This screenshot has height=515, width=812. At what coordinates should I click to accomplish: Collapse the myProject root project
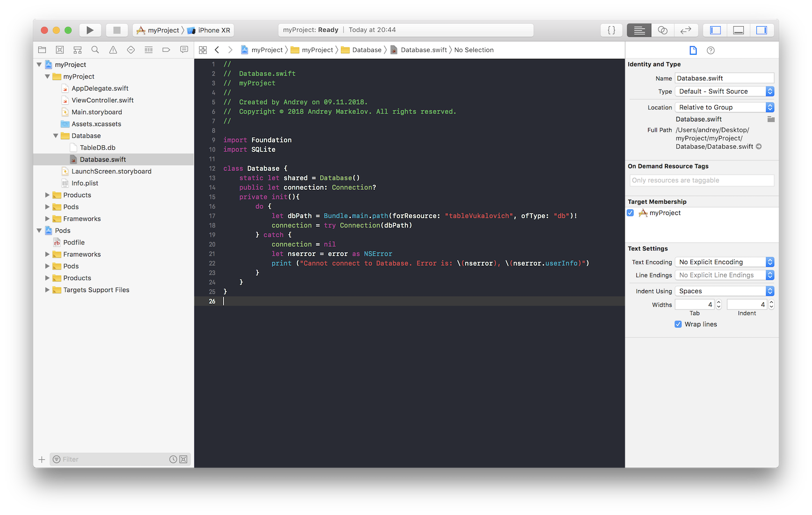click(39, 65)
